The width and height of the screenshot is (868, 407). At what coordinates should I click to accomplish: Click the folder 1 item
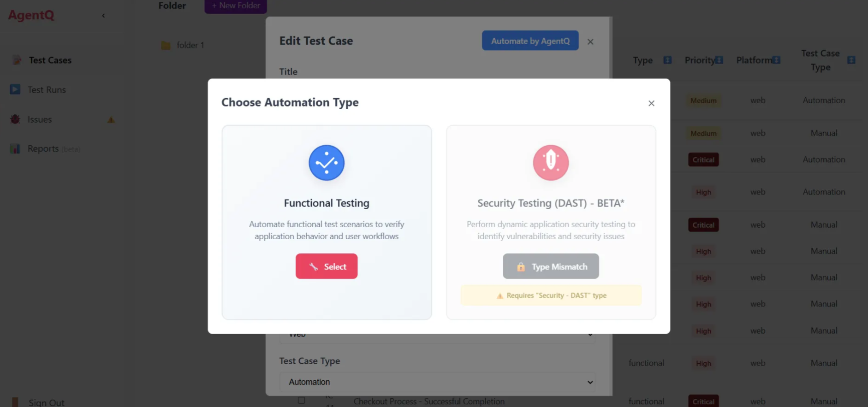[190, 45]
